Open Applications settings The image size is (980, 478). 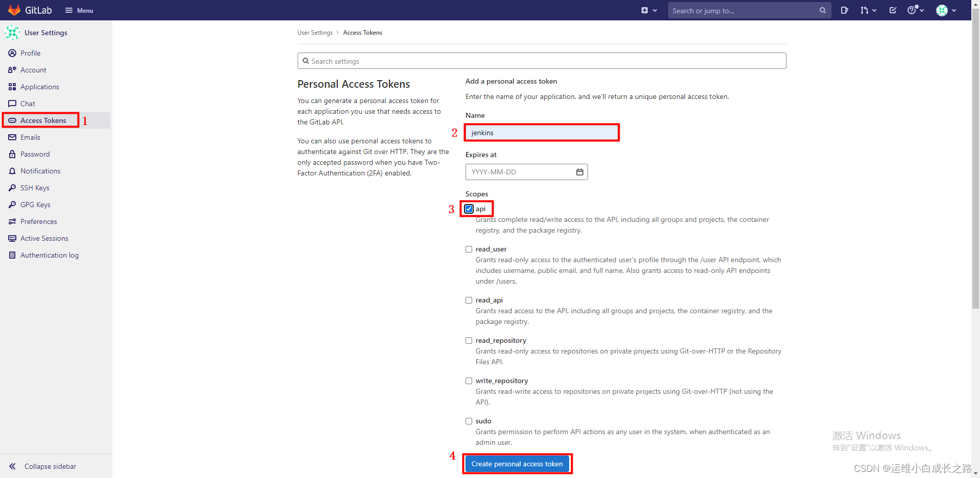coord(40,87)
